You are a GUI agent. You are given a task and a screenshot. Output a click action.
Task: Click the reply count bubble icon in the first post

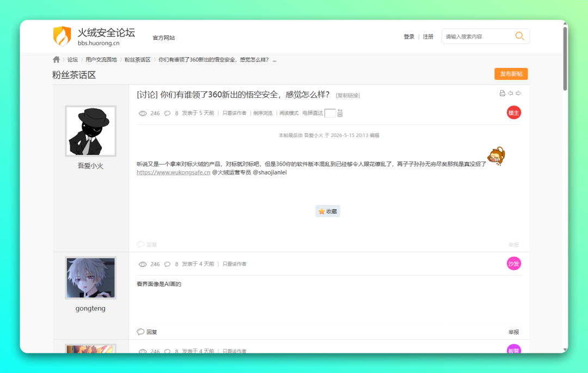(x=167, y=113)
